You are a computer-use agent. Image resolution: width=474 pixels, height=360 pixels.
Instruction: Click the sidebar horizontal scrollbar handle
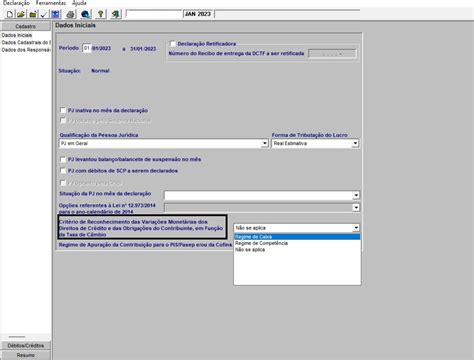tap(17, 337)
